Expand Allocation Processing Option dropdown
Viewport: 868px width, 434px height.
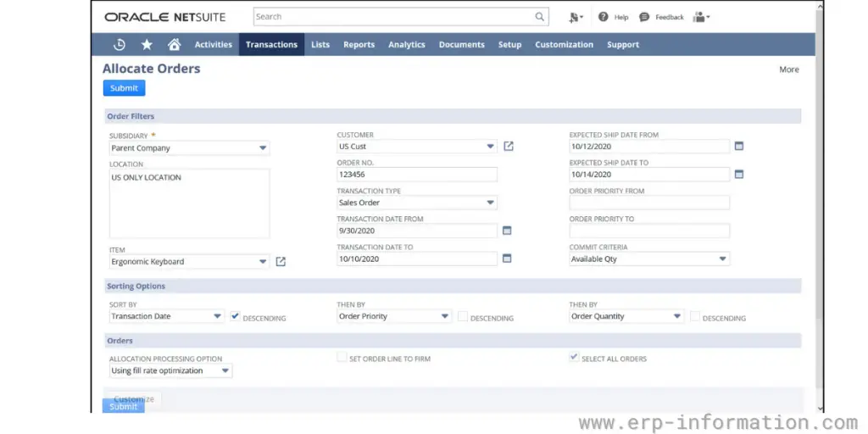point(225,371)
